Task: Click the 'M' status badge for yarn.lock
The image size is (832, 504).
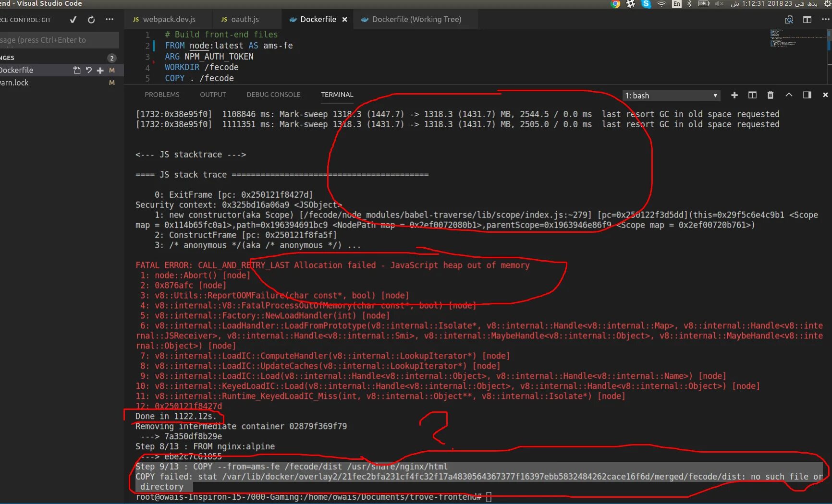Action: pos(111,83)
